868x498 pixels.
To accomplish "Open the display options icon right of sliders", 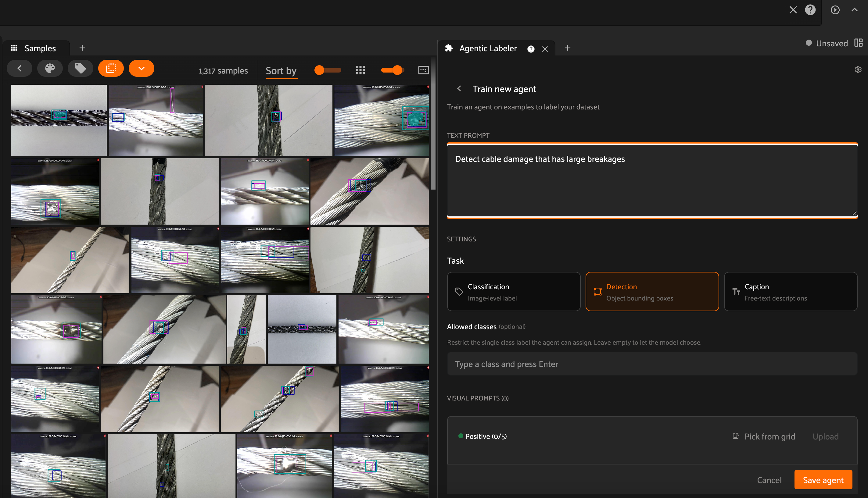I will click(x=423, y=70).
